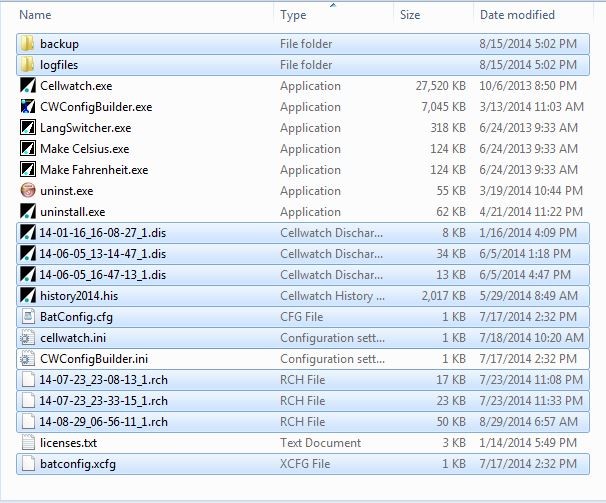Click the Make Fahrenheit.exe icon

click(x=28, y=170)
